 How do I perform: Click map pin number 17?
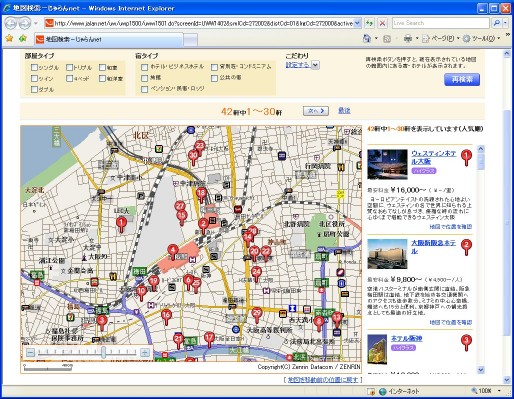pyautogui.click(x=209, y=339)
